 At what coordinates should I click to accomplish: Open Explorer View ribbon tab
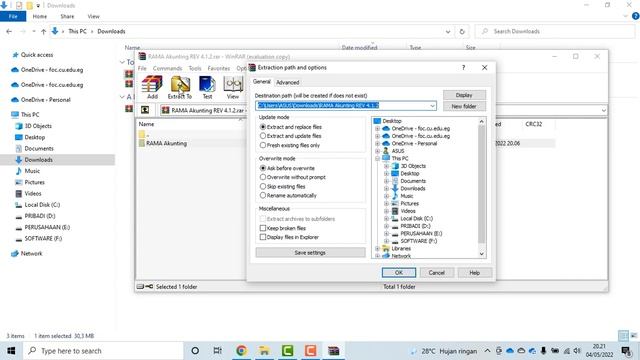[93, 16]
